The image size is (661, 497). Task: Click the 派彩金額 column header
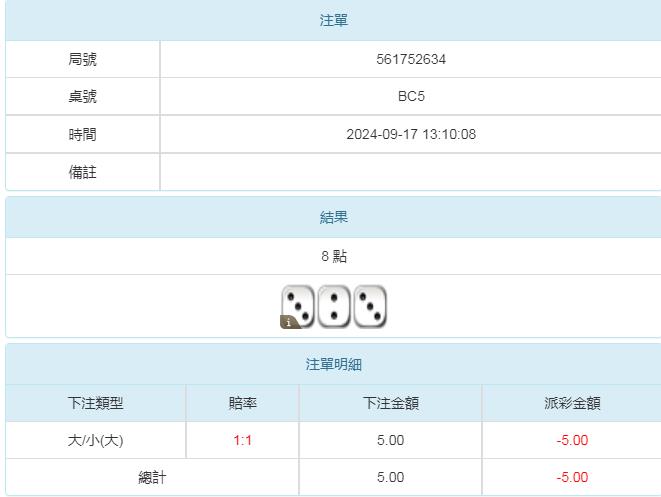[572, 403]
